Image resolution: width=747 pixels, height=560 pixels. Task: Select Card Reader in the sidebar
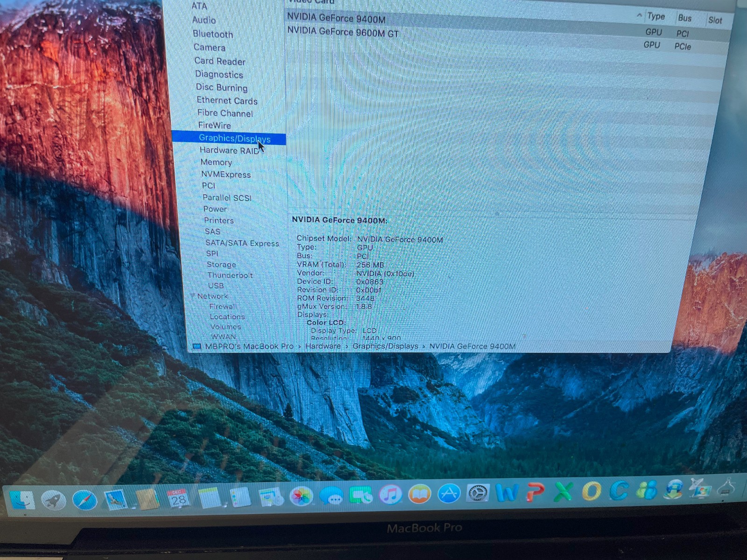(220, 61)
